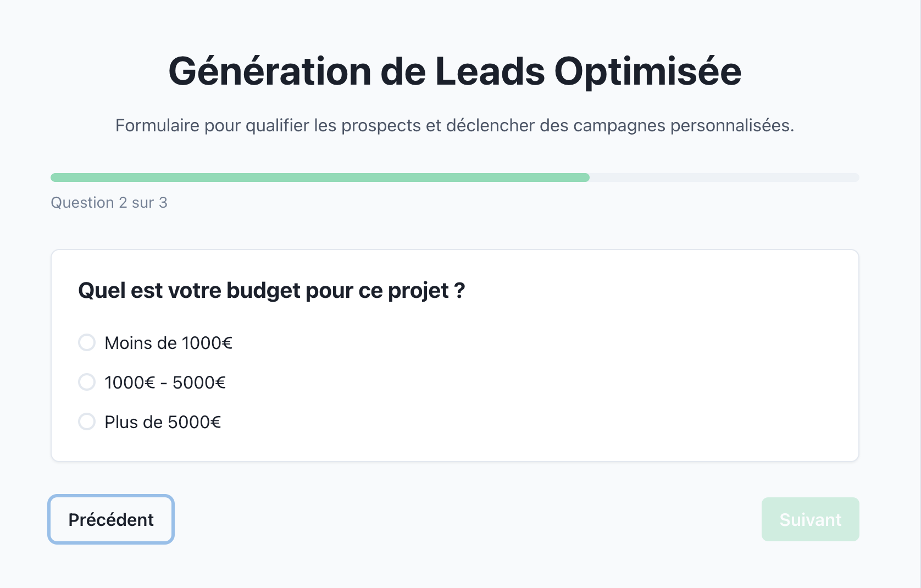Click the word "Question" in the step counter
The height and width of the screenshot is (588, 921).
pos(82,203)
